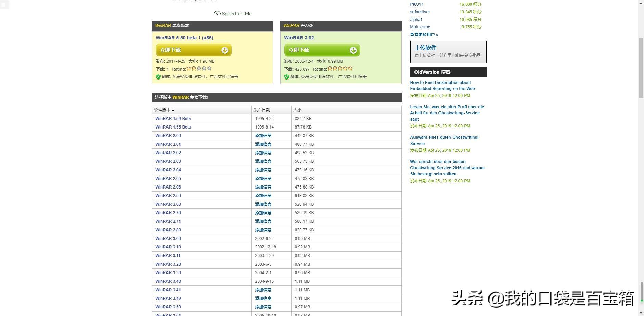The width and height of the screenshot is (644, 316).
Task: Add release info for WinRAR 3.50
Action: click(263, 307)
